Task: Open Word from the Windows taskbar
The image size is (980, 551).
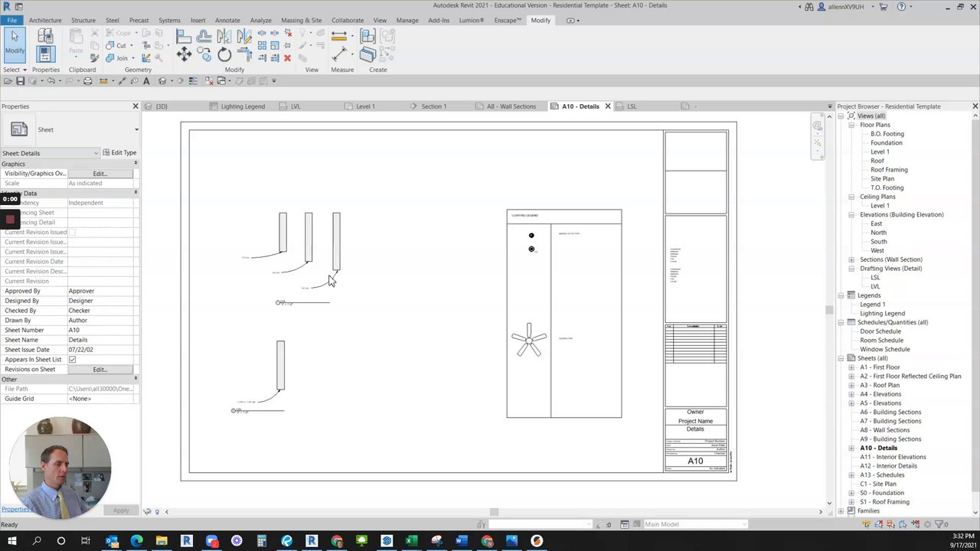Action: coord(461,541)
